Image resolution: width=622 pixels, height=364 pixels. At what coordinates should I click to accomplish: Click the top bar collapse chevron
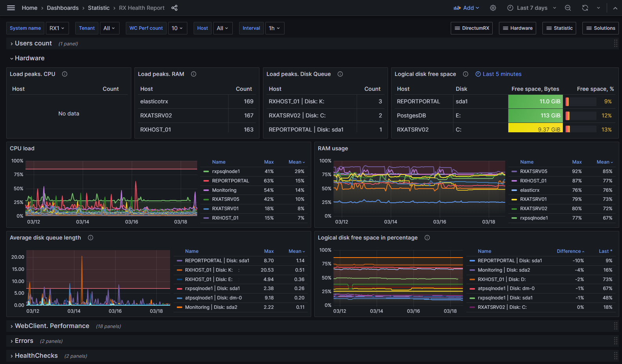(x=615, y=8)
